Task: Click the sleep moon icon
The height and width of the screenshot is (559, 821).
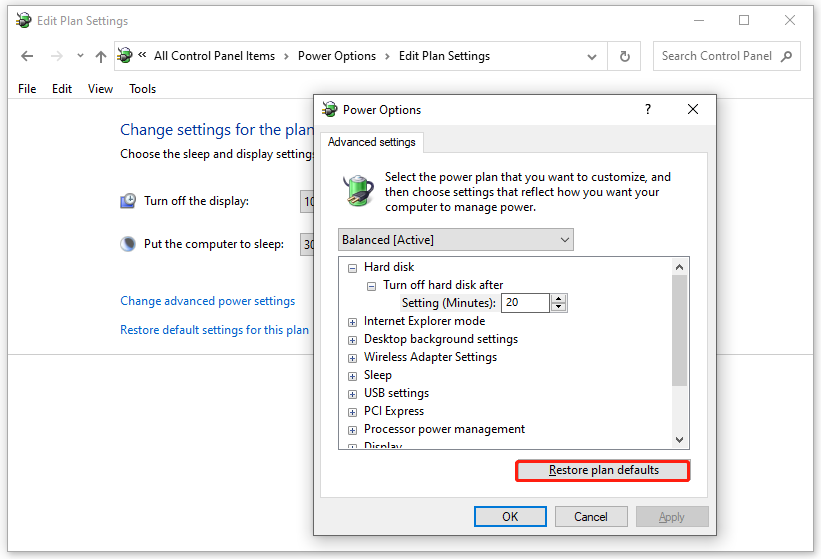Action: pyautogui.click(x=128, y=244)
